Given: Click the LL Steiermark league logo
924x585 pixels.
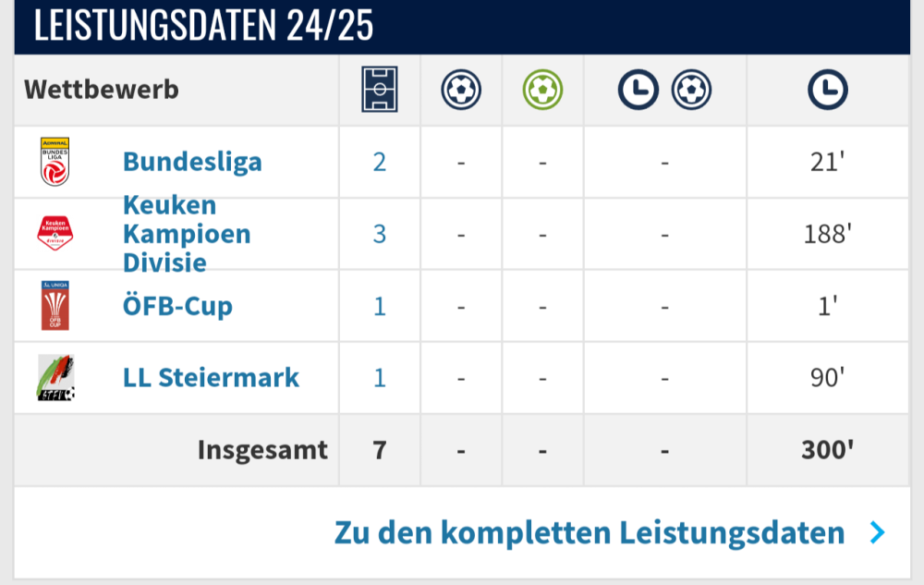Looking at the screenshot, I should point(55,378).
